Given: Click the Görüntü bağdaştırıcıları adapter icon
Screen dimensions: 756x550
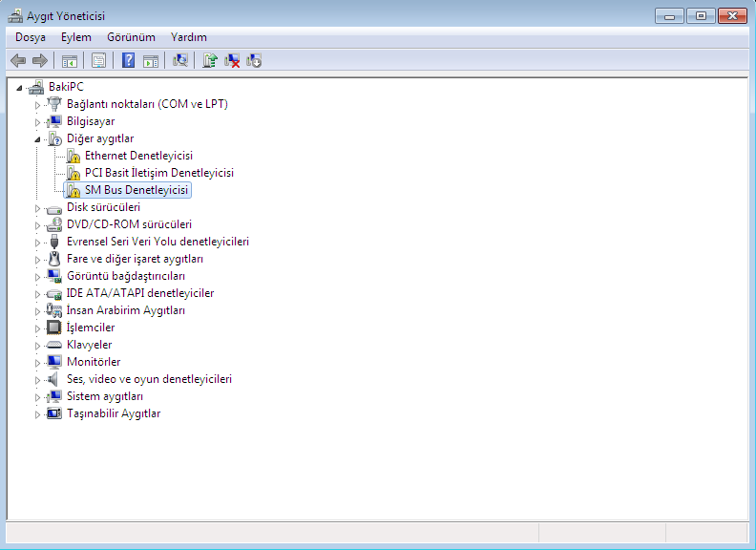Looking at the screenshot, I should pos(54,276).
